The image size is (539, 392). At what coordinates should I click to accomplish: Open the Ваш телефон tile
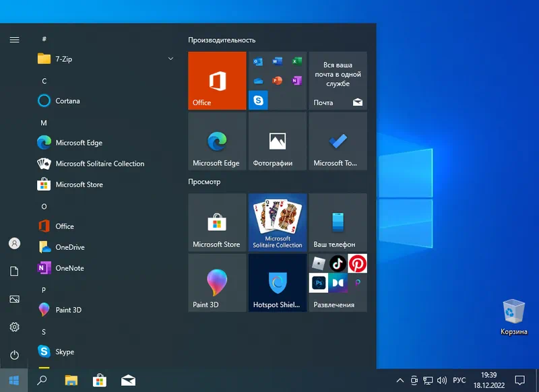[x=338, y=223]
